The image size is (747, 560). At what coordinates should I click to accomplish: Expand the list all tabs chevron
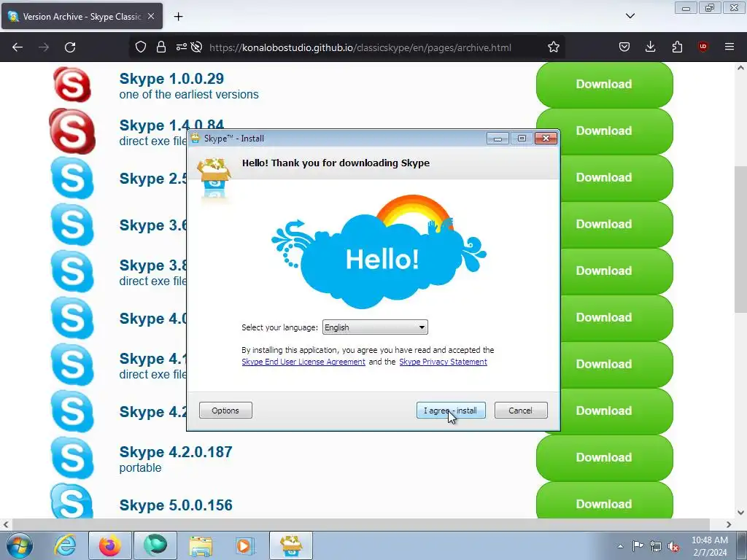point(630,16)
